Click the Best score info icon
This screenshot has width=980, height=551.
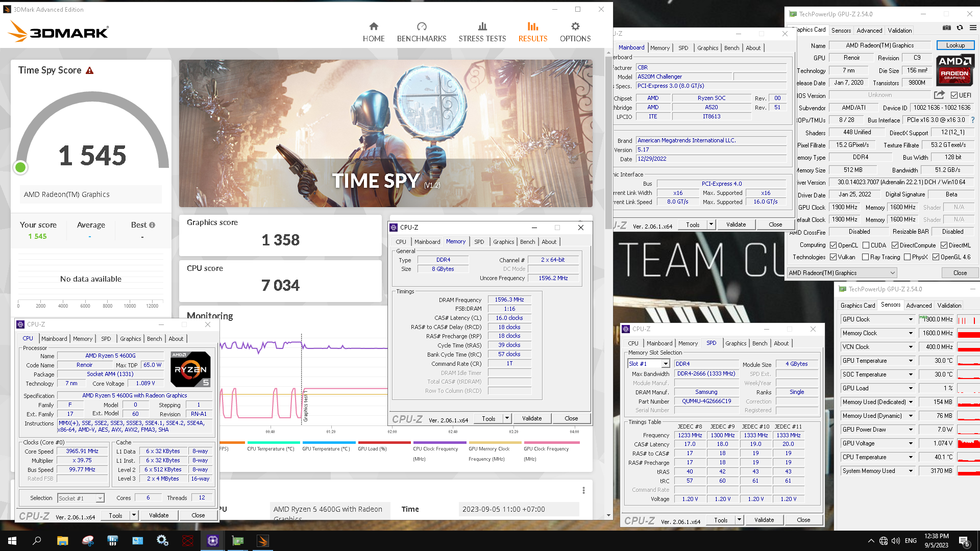pos(152,225)
